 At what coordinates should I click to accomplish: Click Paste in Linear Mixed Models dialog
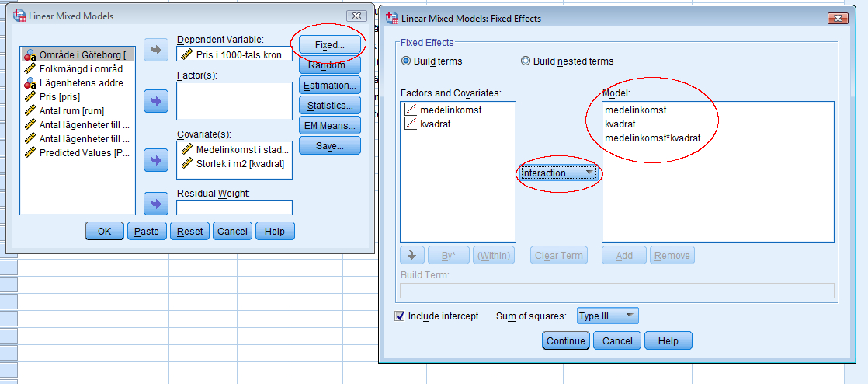147,231
